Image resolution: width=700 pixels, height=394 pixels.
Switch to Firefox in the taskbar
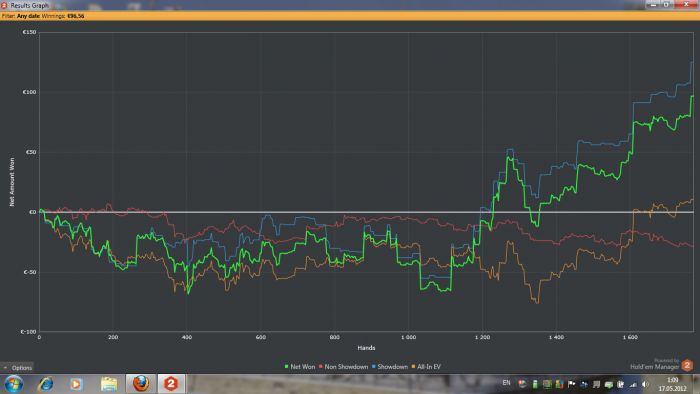141,384
